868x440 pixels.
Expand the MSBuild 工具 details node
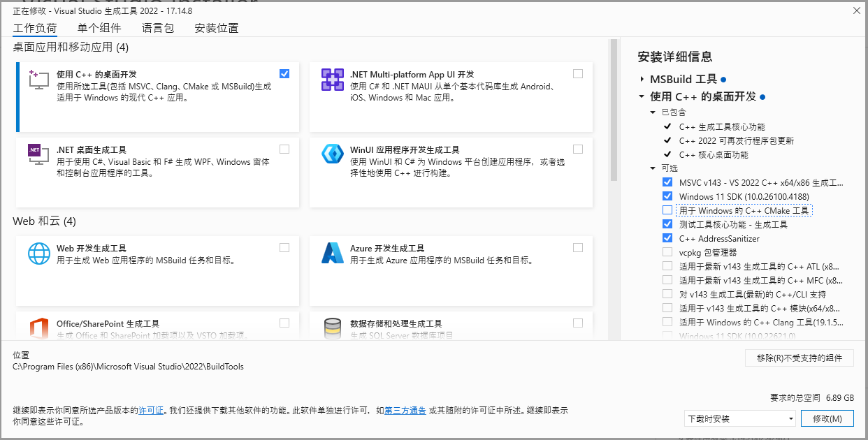coord(642,80)
